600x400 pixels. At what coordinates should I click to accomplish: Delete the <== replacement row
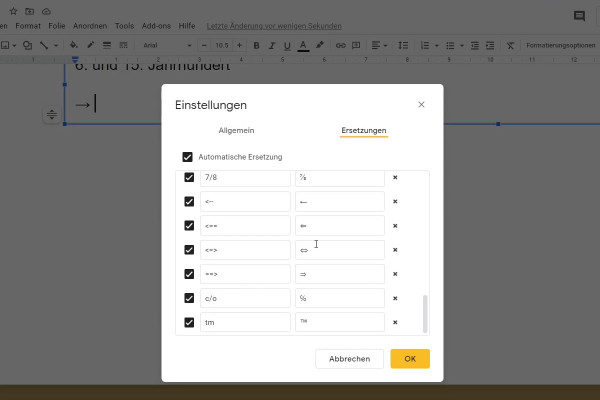pyautogui.click(x=395, y=226)
